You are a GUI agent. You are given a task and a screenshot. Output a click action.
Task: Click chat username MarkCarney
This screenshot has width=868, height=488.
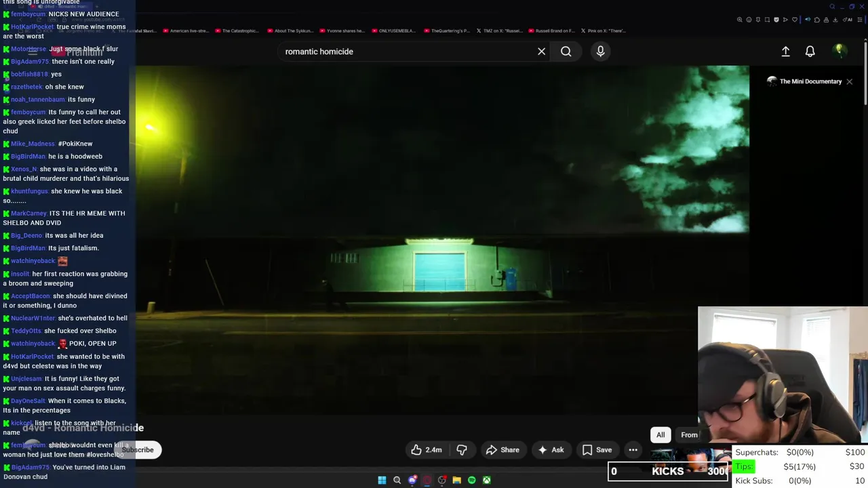click(28, 213)
